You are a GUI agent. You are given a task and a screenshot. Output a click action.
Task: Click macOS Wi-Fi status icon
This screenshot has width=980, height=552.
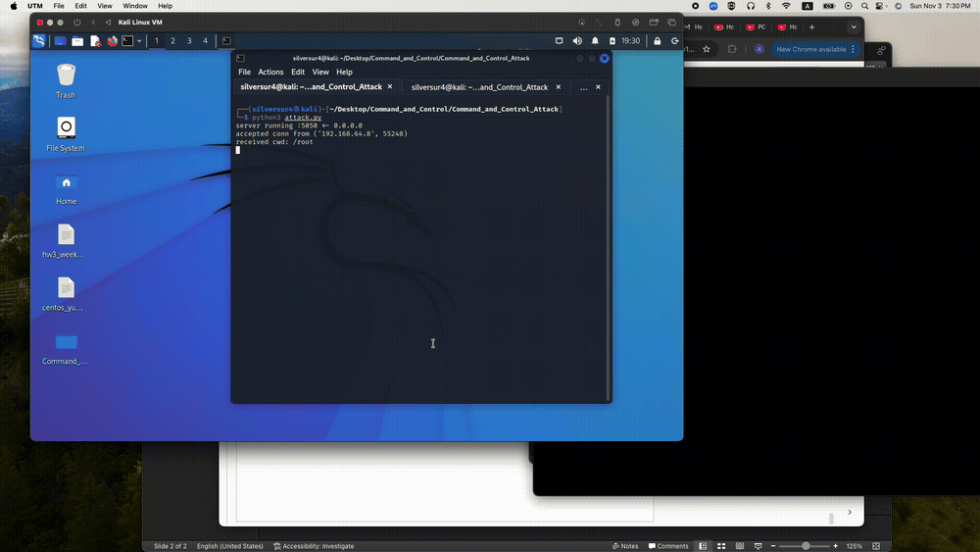coord(786,6)
